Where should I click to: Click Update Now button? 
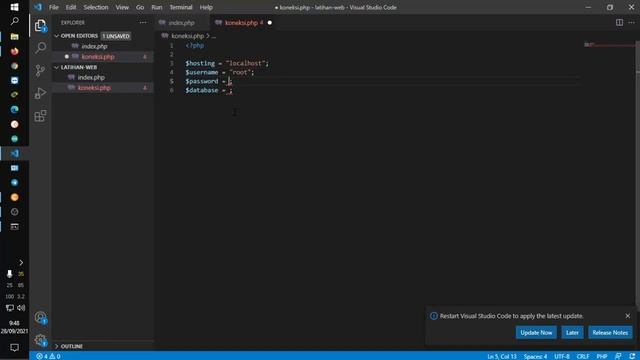[x=536, y=332]
